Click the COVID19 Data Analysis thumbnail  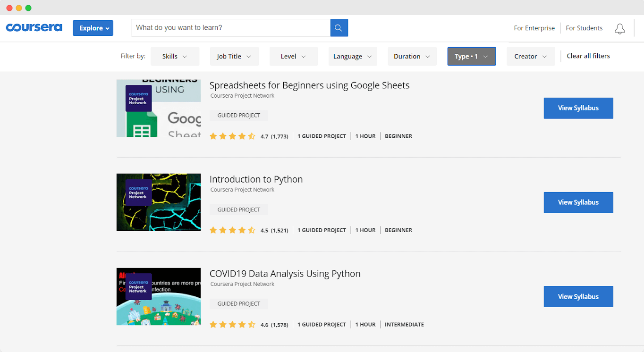pyautogui.click(x=159, y=296)
